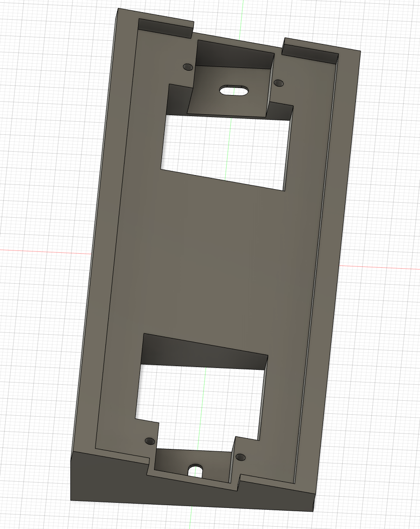Select the round hole left of upper bracket
This screenshot has width=420, height=529.
188,67
